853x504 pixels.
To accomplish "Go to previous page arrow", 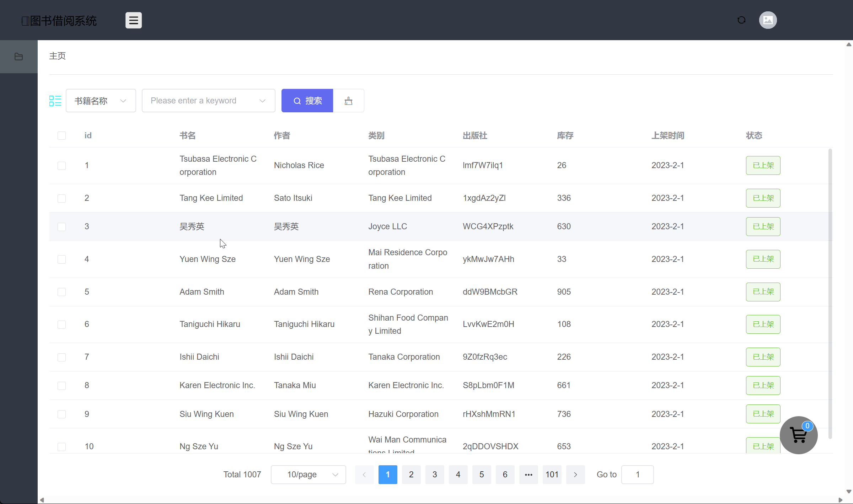I will coord(364,474).
